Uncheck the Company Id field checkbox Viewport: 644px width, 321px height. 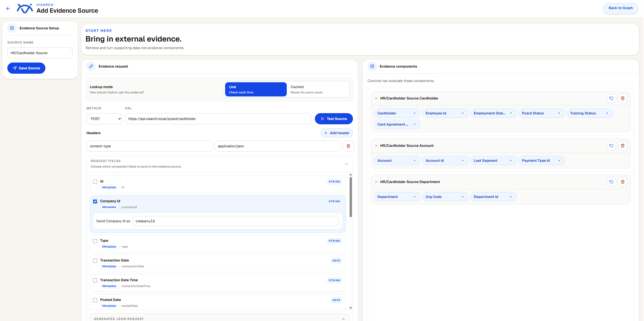[95, 202]
